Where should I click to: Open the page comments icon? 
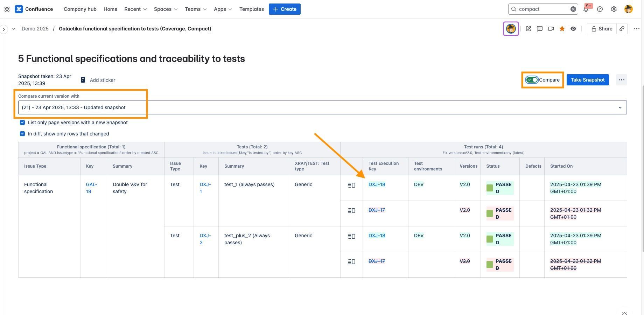click(540, 29)
